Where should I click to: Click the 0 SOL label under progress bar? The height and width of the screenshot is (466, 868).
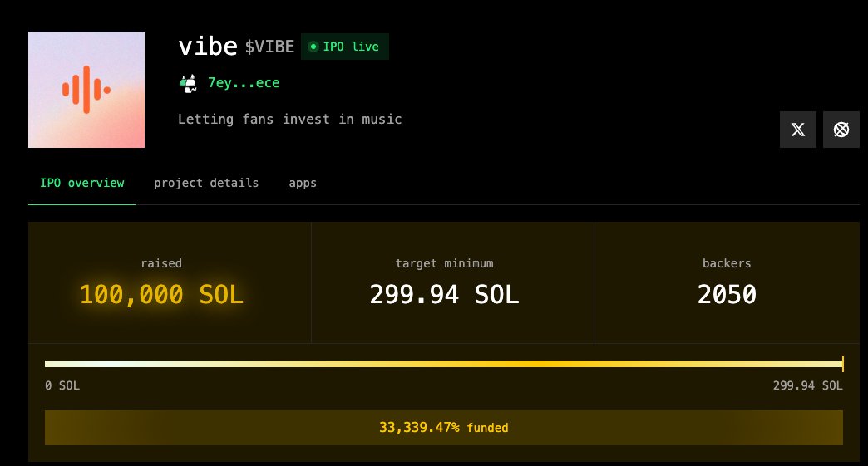point(62,385)
